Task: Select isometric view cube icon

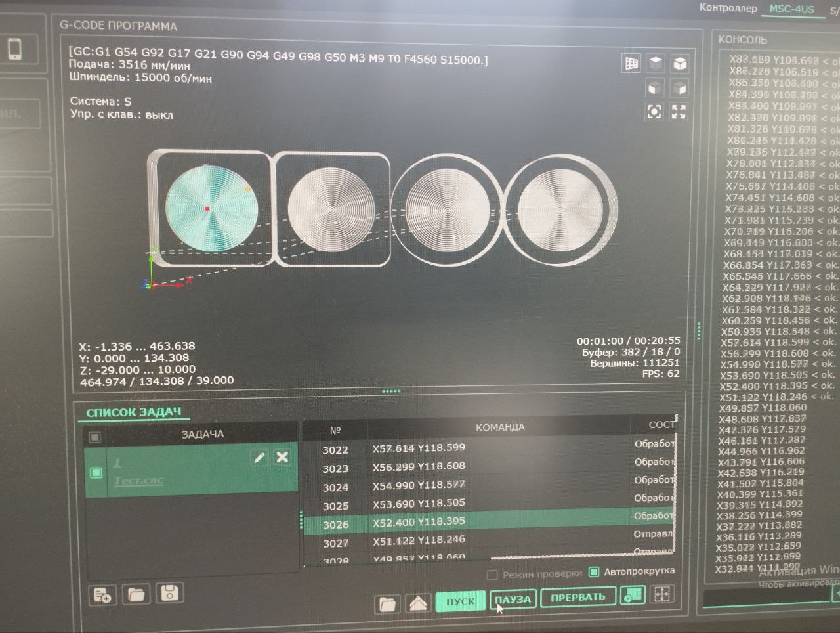Action: point(680,63)
